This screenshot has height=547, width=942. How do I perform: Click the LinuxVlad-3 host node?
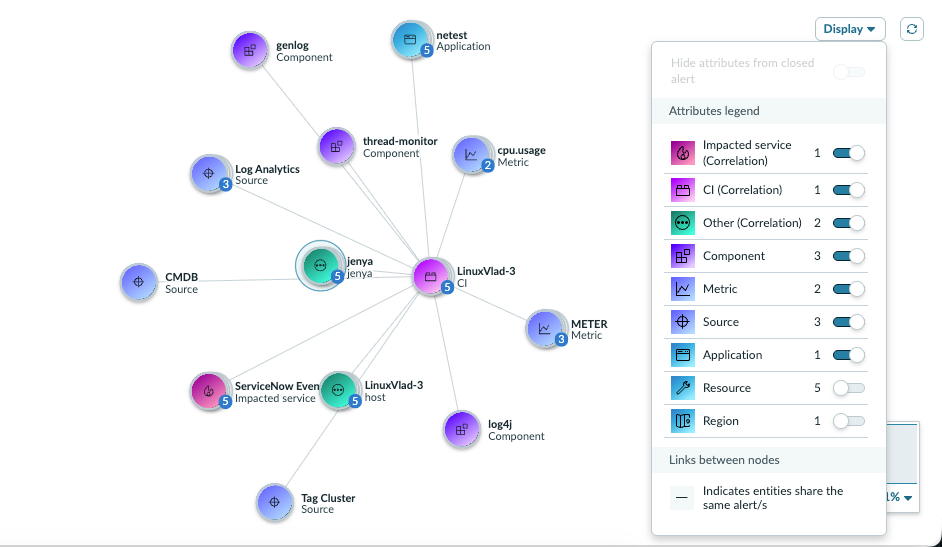coord(338,390)
